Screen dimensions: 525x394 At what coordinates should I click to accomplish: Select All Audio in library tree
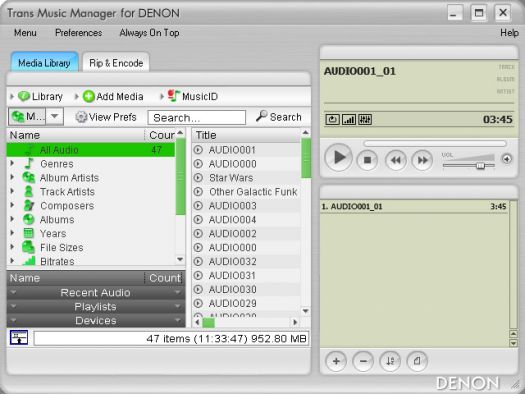[91, 150]
